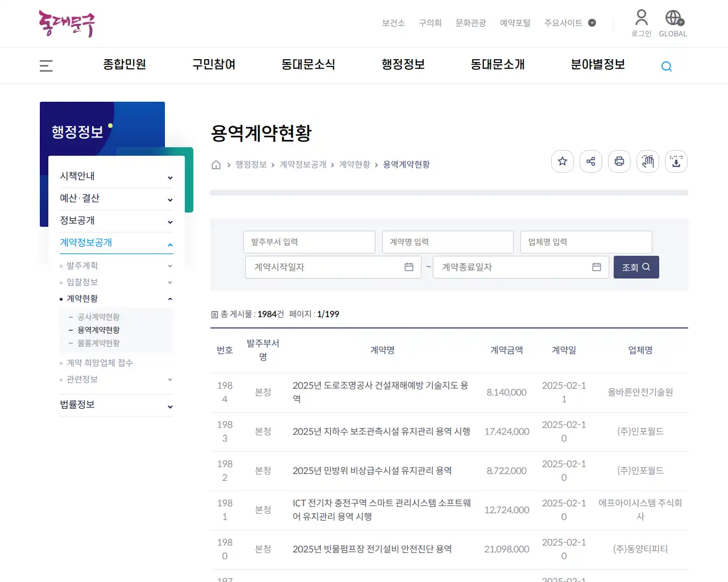Image resolution: width=728 pixels, height=582 pixels.
Task: Go to 보건소 top link
Action: click(394, 23)
